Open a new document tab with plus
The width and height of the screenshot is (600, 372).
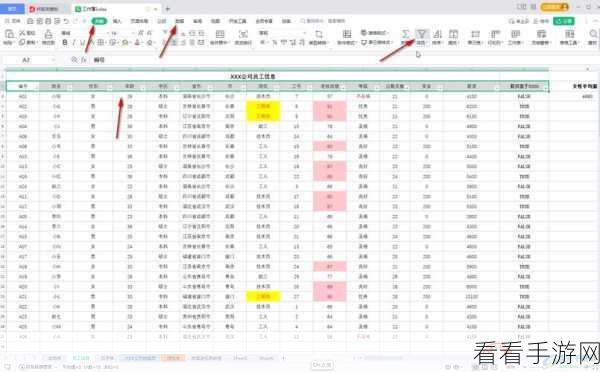click(x=167, y=8)
